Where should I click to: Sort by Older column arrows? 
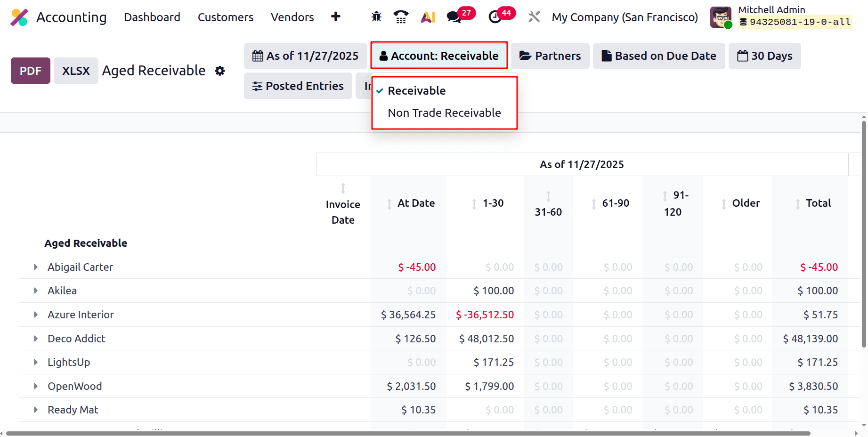point(723,204)
